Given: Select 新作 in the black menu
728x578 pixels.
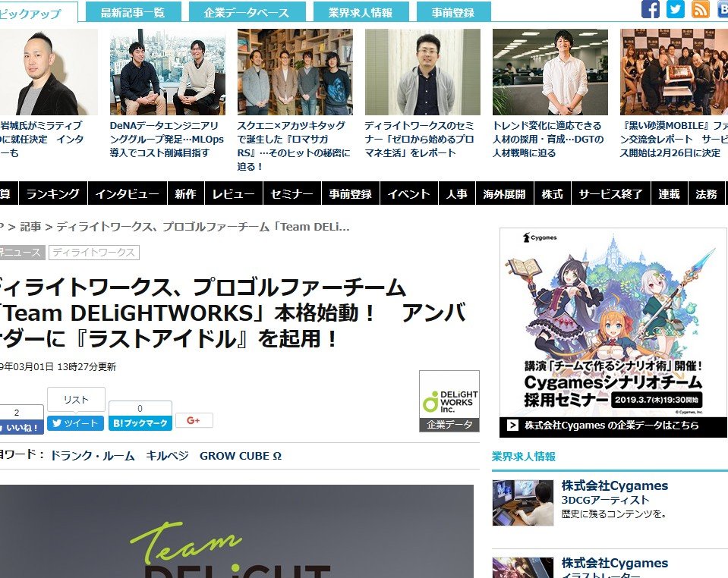Looking at the screenshot, I should pos(186,193).
